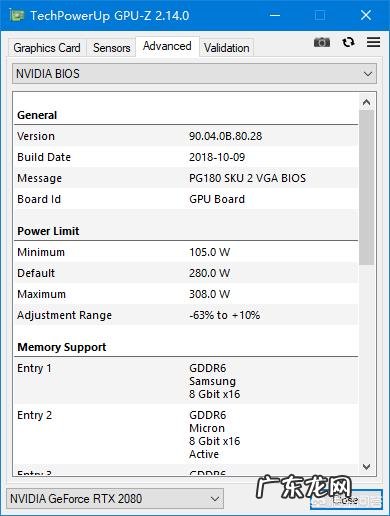Viewport: 390px width, 516px height.
Task: Click the Samsung memory vendor text
Action: click(x=212, y=381)
